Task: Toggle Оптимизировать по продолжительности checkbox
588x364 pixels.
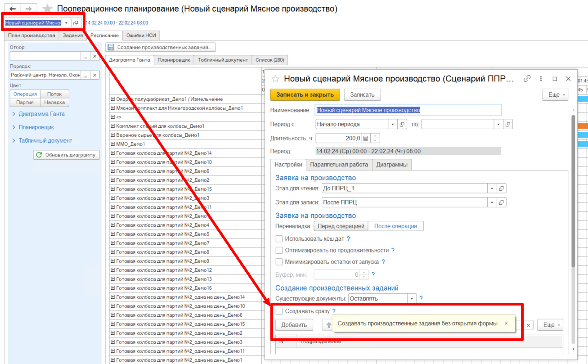Action: click(279, 250)
